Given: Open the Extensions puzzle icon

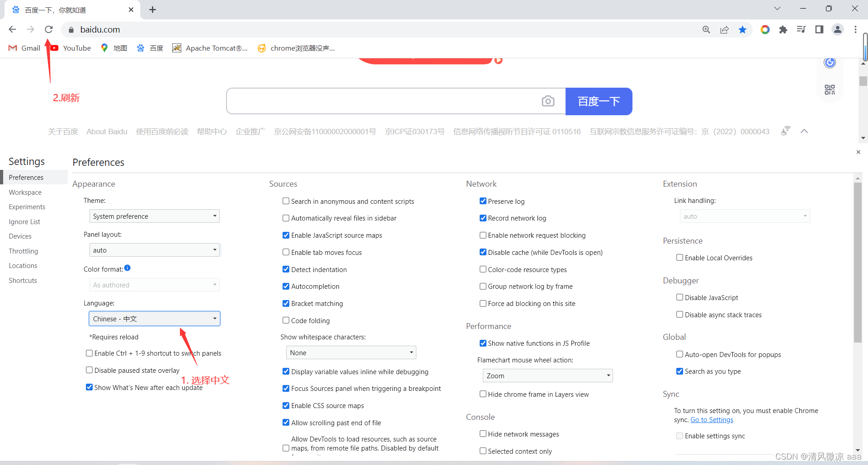Looking at the screenshot, I should pos(783,29).
